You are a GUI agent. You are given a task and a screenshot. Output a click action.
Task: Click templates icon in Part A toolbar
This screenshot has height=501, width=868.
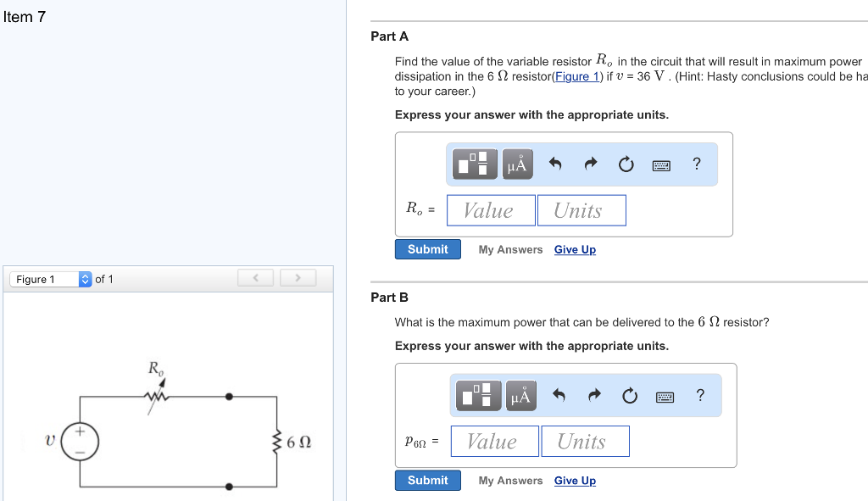(475, 164)
